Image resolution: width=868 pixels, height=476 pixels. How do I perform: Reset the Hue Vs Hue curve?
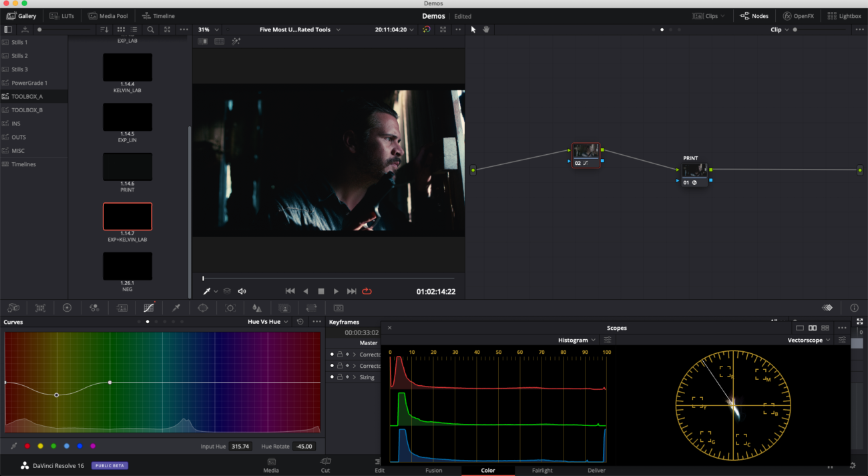point(300,322)
